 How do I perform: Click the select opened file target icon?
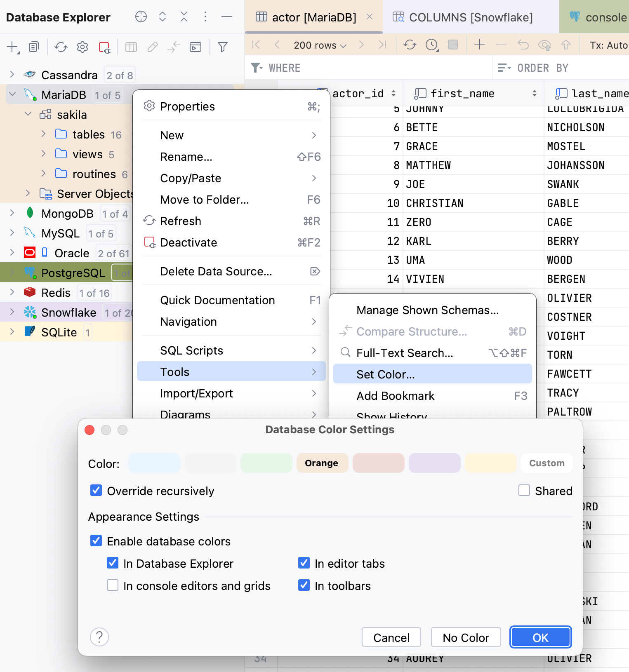click(x=141, y=17)
